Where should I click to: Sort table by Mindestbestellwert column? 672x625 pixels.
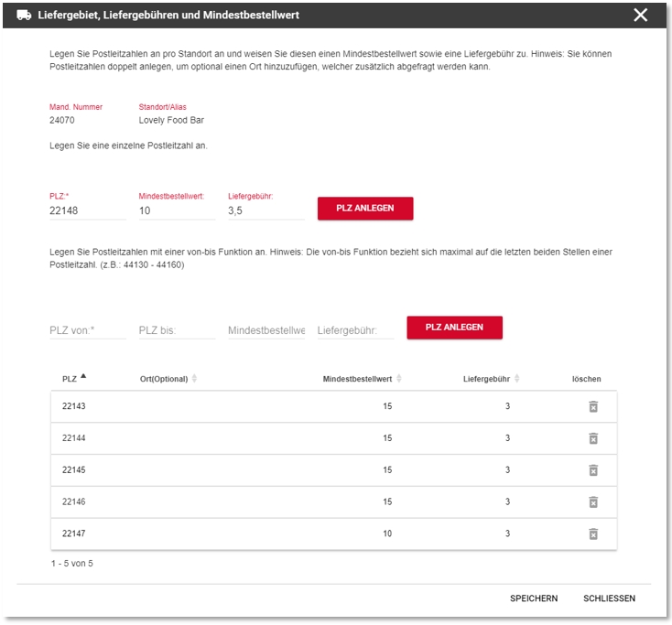pos(399,379)
